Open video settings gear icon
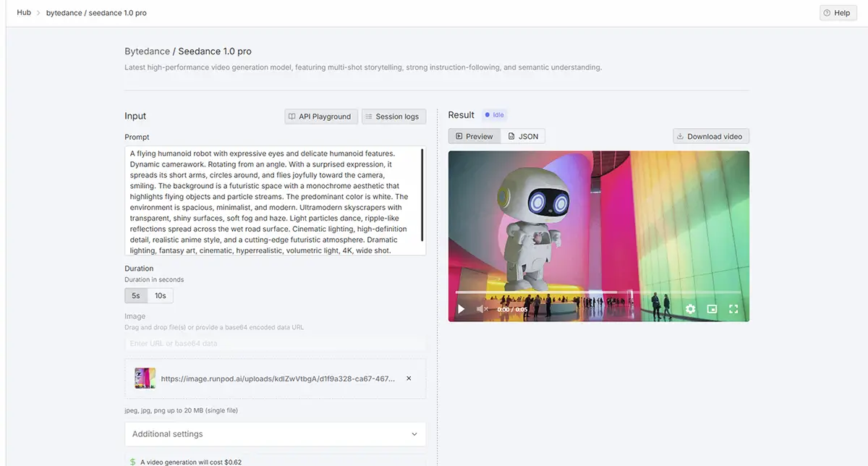The image size is (868, 466). tap(690, 309)
